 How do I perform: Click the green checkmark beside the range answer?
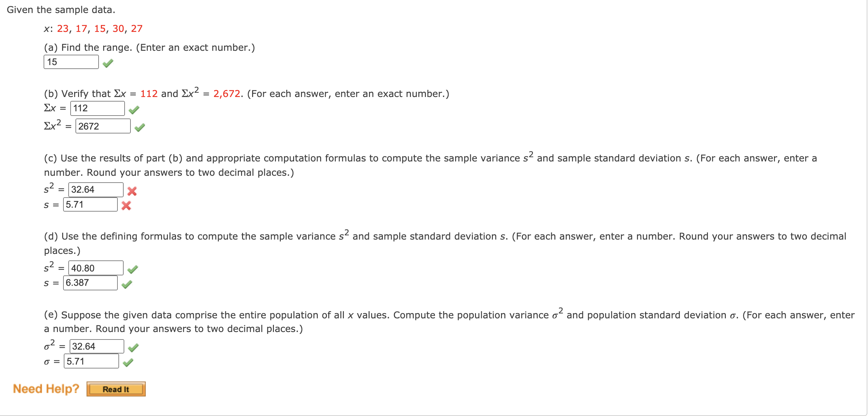pyautogui.click(x=107, y=64)
